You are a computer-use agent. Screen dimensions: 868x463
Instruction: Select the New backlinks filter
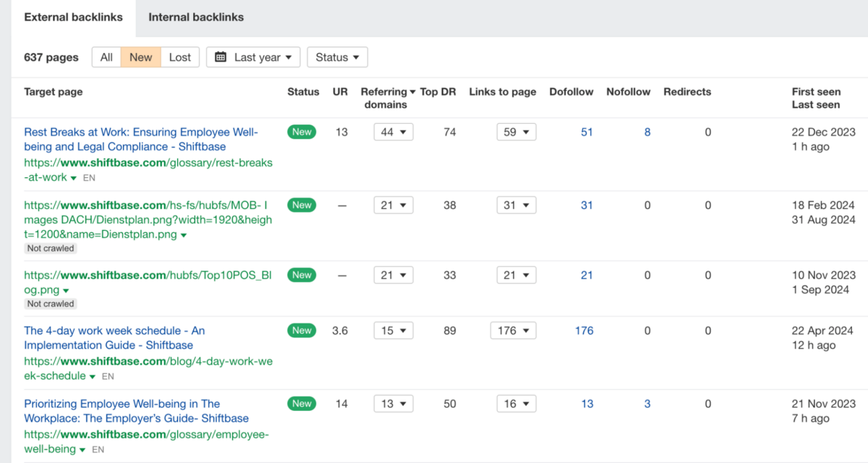click(x=140, y=57)
